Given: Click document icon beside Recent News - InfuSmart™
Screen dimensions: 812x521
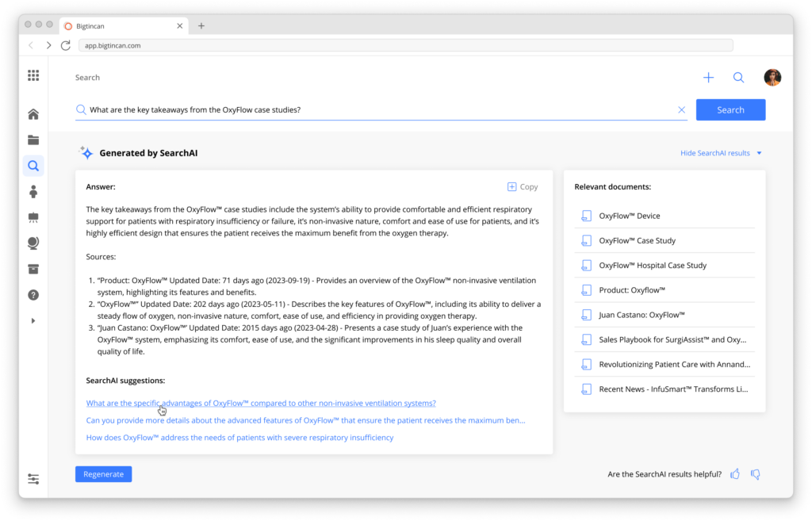Looking at the screenshot, I should [x=586, y=389].
